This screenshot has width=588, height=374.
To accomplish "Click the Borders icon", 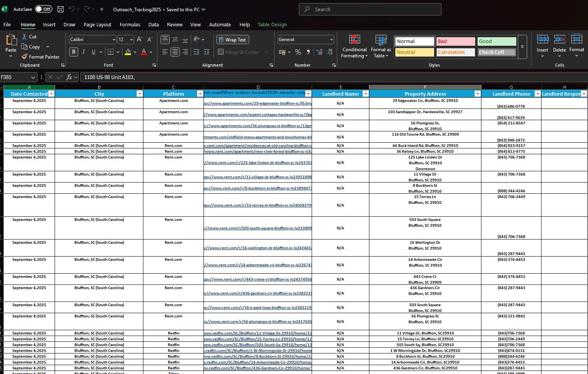I will (111, 52).
